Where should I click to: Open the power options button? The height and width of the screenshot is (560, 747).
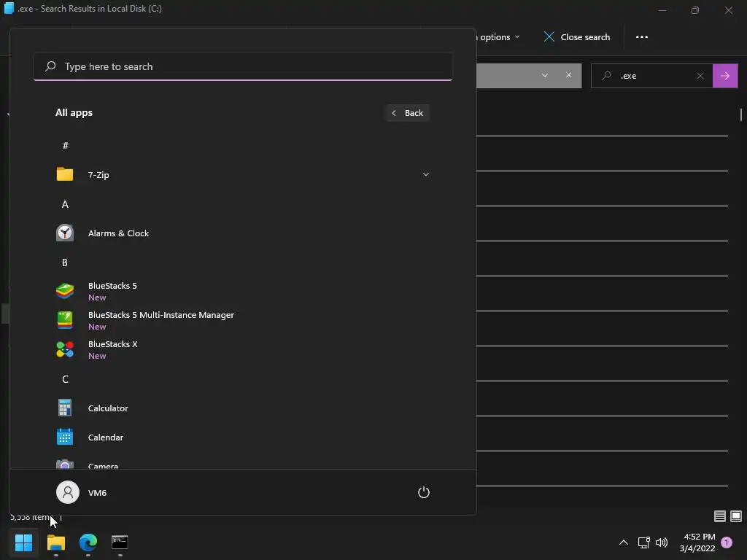point(424,492)
